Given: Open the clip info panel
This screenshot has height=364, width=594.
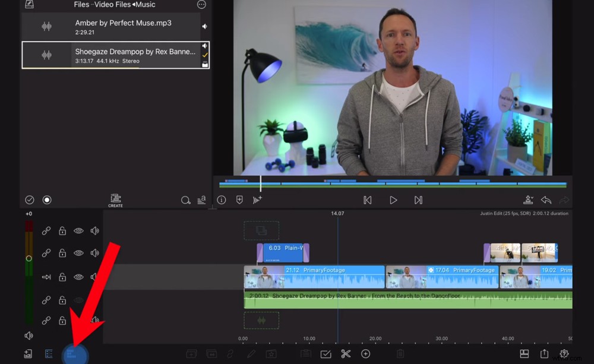Looking at the screenshot, I should [222, 200].
